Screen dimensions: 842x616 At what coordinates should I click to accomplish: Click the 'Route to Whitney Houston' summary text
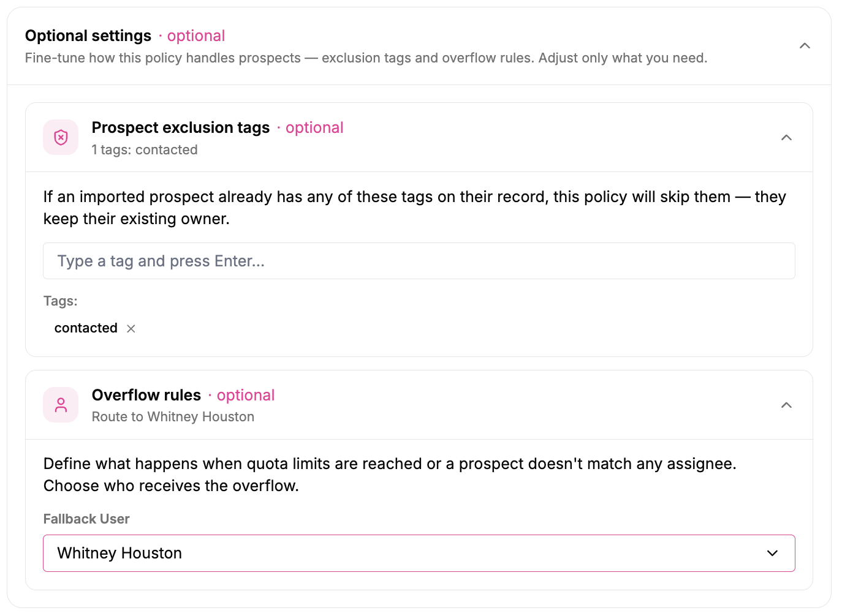[173, 417]
